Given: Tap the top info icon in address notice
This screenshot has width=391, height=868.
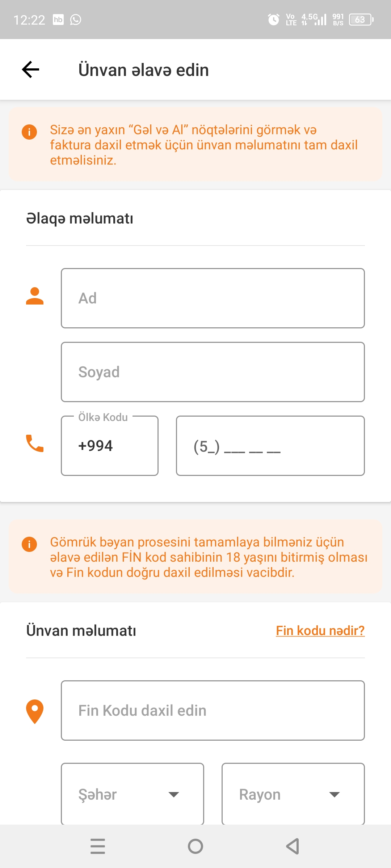Looking at the screenshot, I should [29, 132].
